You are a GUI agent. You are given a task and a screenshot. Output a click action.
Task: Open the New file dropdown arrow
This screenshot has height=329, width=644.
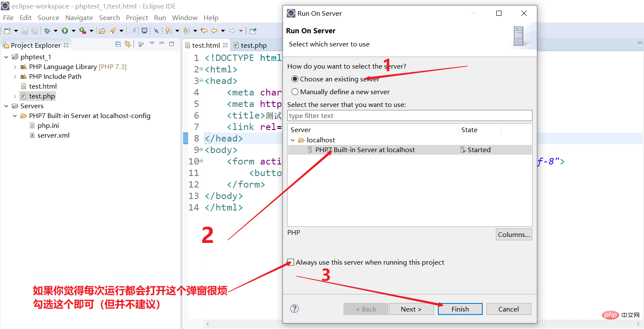16,31
